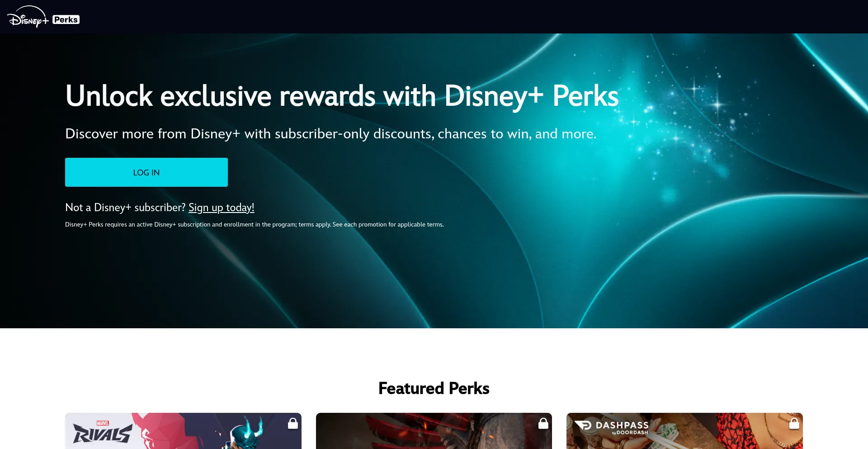Click lock icon on the middle perk card
868x449 pixels.
pyautogui.click(x=543, y=423)
